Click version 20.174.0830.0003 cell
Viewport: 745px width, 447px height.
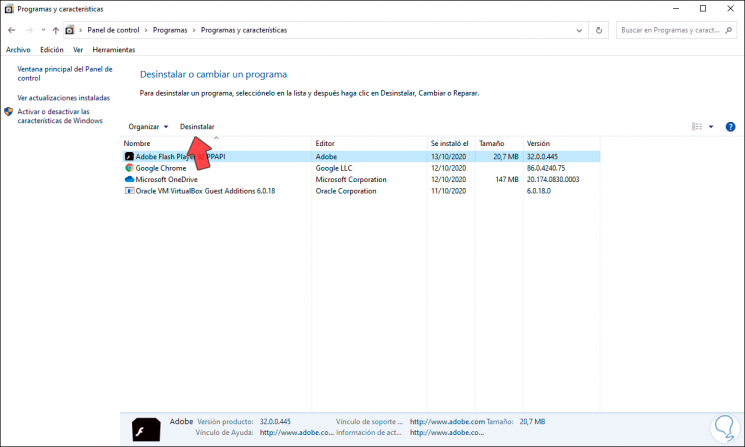pyautogui.click(x=553, y=180)
